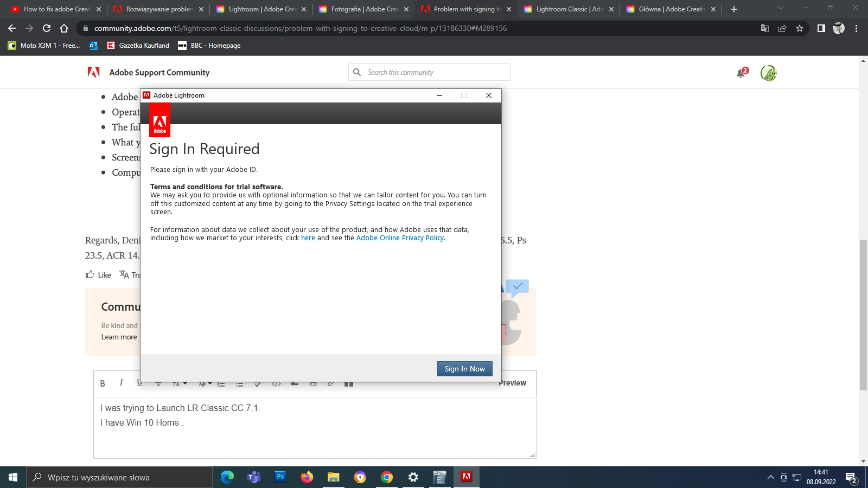868x488 pixels.
Task: Open the Chrome three-dot menu
Action: pos(856,28)
